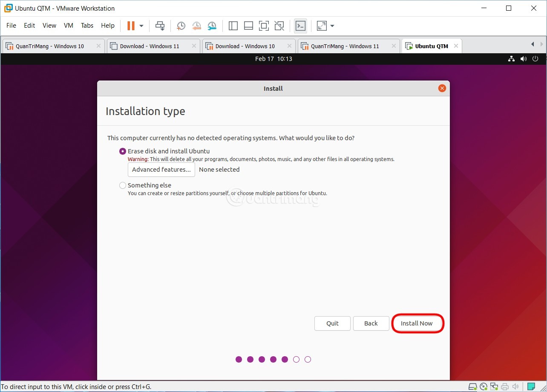Image resolution: width=547 pixels, height=392 pixels.
Task: Click the stretch guest display icon
Action: tap(322, 26)
